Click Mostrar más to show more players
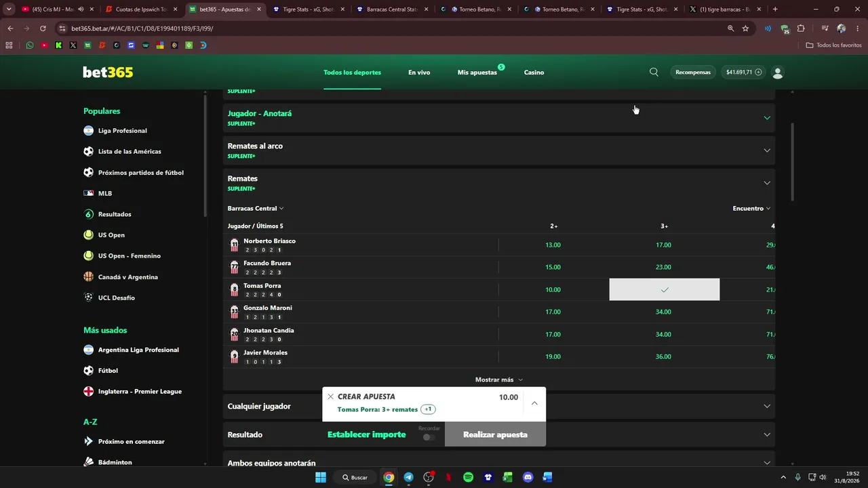 click(499, 380)
